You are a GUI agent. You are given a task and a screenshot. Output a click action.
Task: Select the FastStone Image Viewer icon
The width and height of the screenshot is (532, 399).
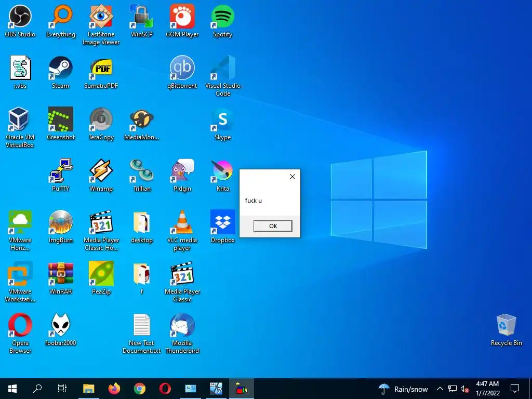tap(101, 25)
